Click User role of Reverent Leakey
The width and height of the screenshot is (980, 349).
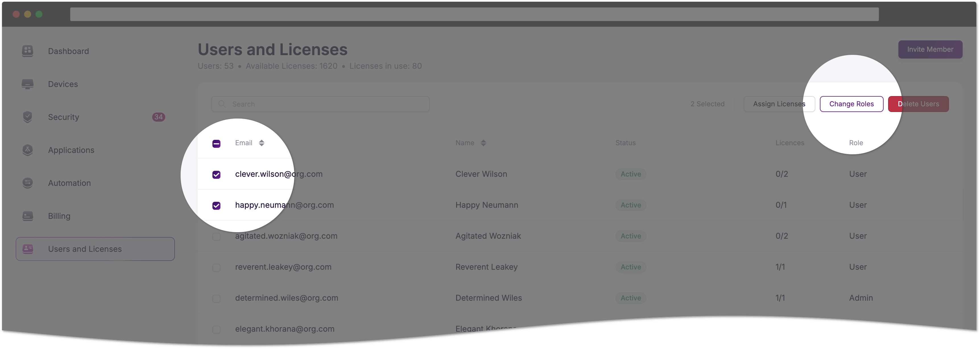coord(858,267)
